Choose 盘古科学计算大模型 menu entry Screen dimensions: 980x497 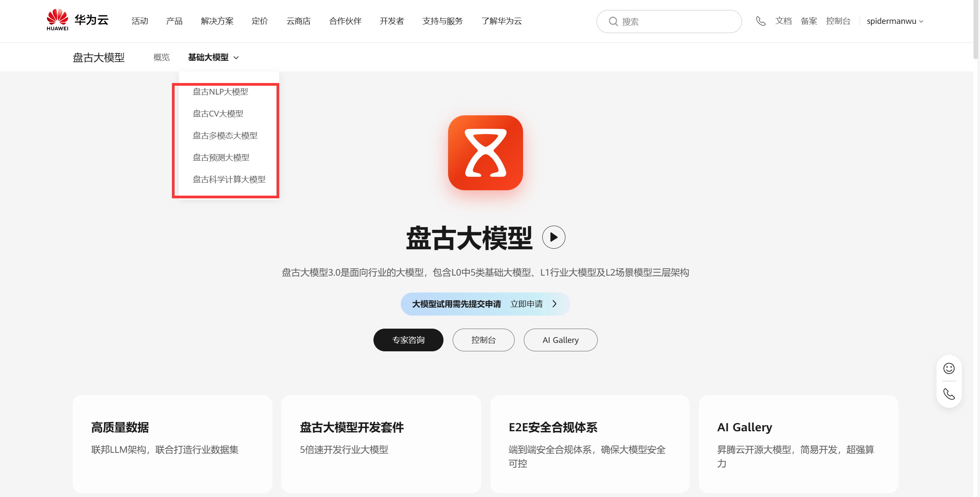click(229, 180)
